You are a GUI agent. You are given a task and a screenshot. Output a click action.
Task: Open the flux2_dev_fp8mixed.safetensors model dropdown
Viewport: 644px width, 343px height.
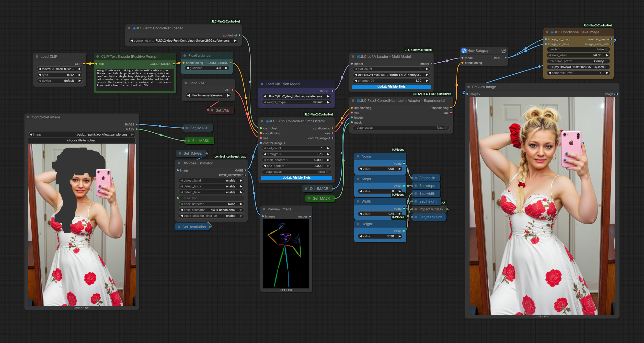point(296,96)
